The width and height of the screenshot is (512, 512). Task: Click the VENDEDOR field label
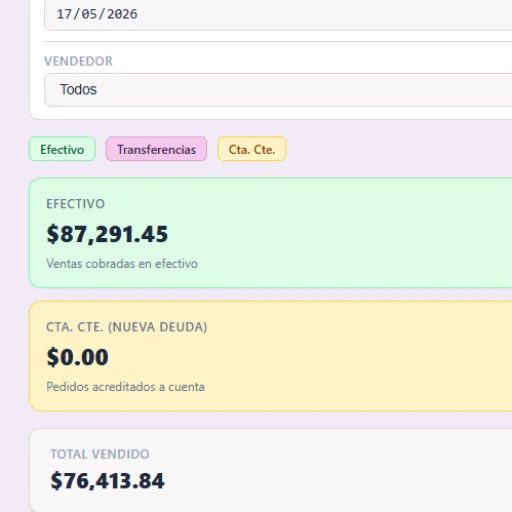(78, 61)
